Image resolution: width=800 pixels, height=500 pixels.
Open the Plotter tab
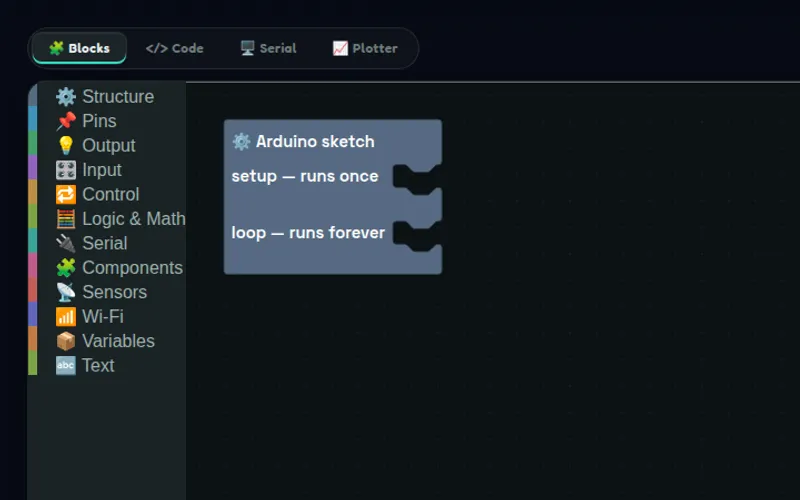pos(365,48)
